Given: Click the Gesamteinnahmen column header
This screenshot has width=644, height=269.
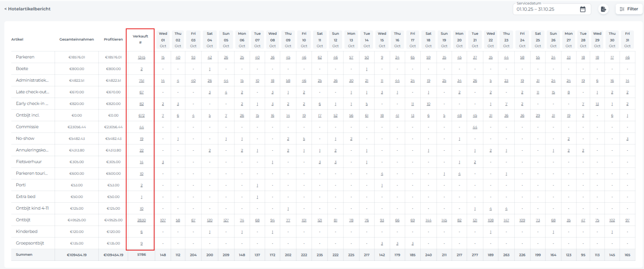Looking at the screenshot, I should 76,39.
